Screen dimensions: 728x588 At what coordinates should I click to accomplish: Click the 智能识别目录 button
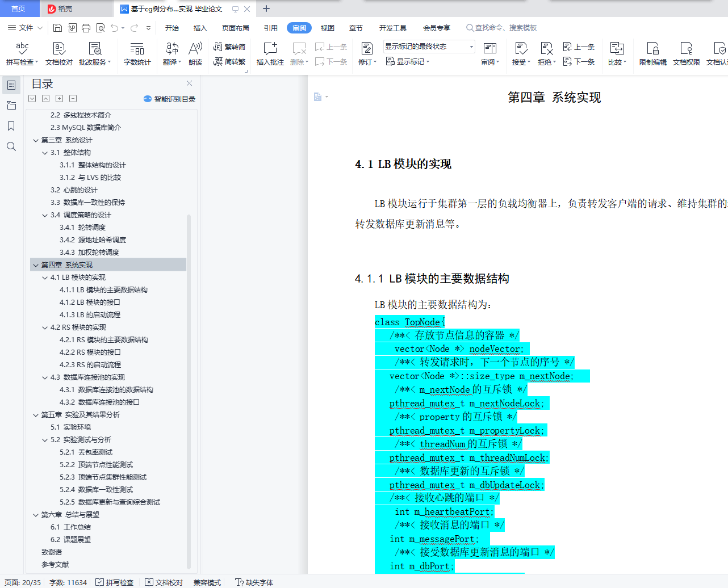170,99
